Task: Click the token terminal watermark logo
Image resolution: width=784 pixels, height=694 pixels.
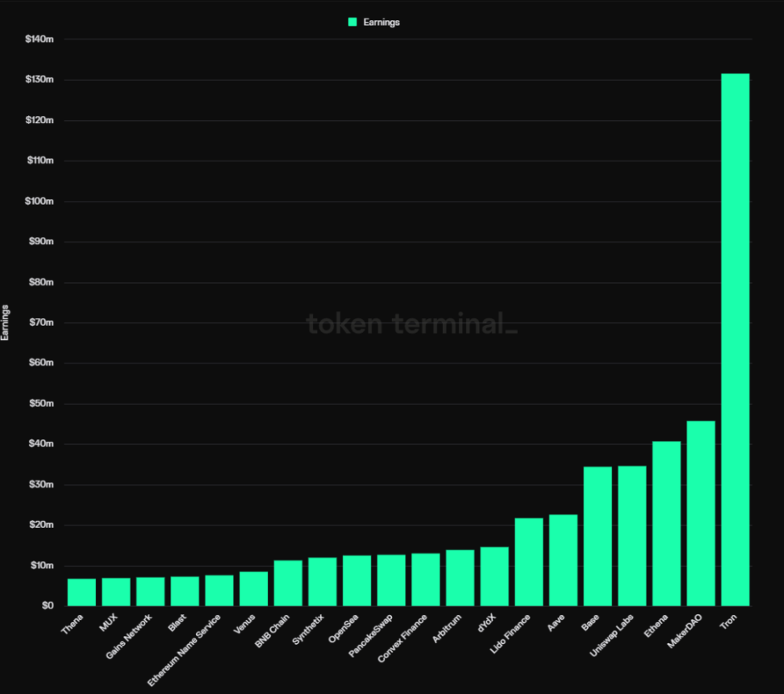Action: pyautogui.click(x=411, y=324)
